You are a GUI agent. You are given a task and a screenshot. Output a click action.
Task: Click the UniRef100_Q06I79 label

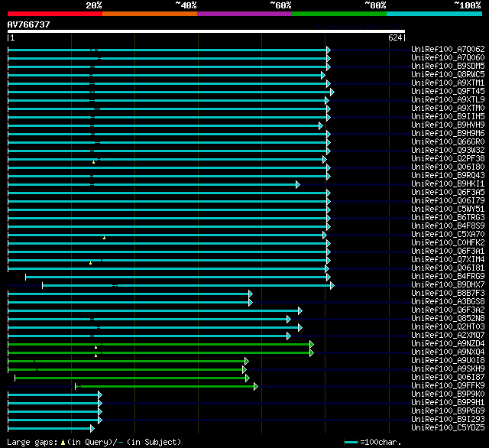click(x=448, y=201)
